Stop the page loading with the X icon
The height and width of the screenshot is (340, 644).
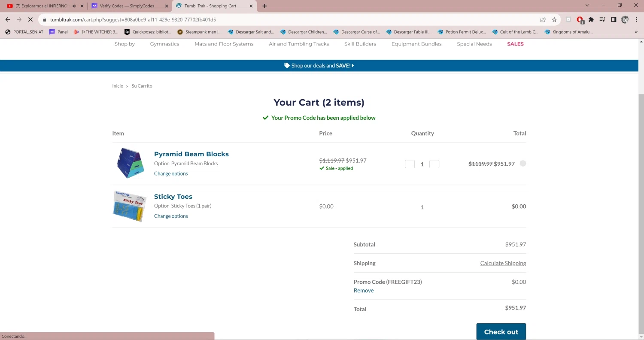pos(30,19)
